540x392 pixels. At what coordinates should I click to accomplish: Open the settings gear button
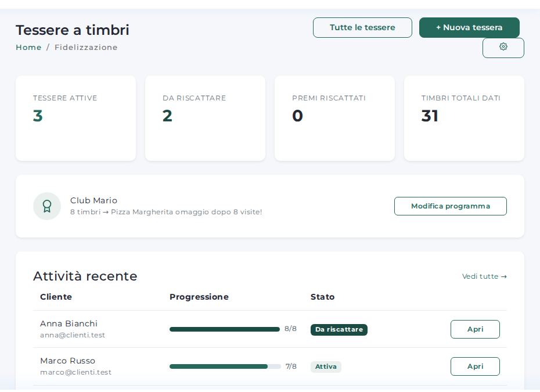click(x=503, y=48)
